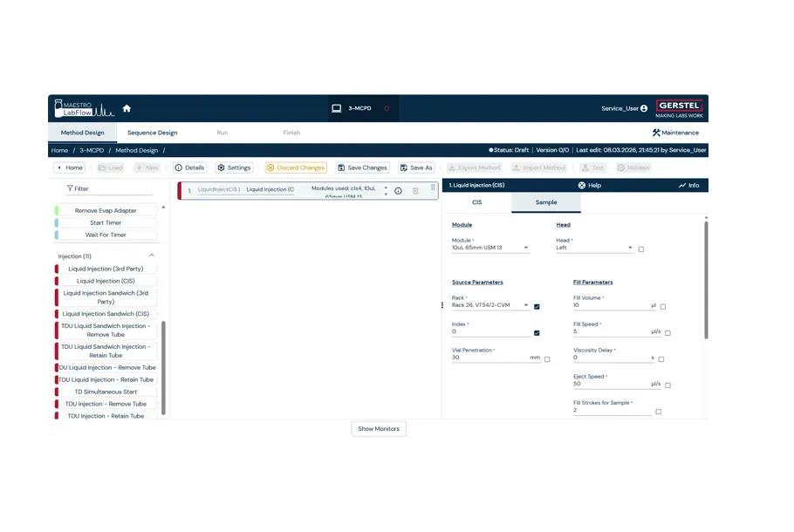Click the home icon in header
Viewport: 794px width, 532px height.
tap(127, 108)
